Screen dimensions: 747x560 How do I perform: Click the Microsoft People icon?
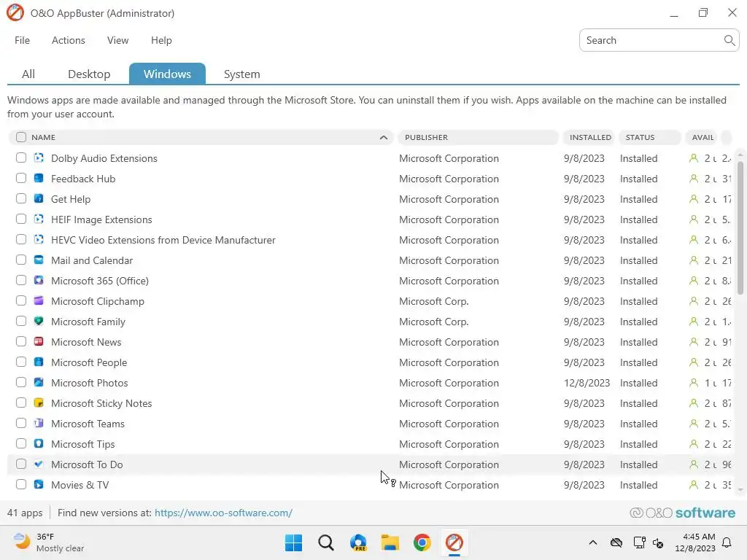point(39,362)
